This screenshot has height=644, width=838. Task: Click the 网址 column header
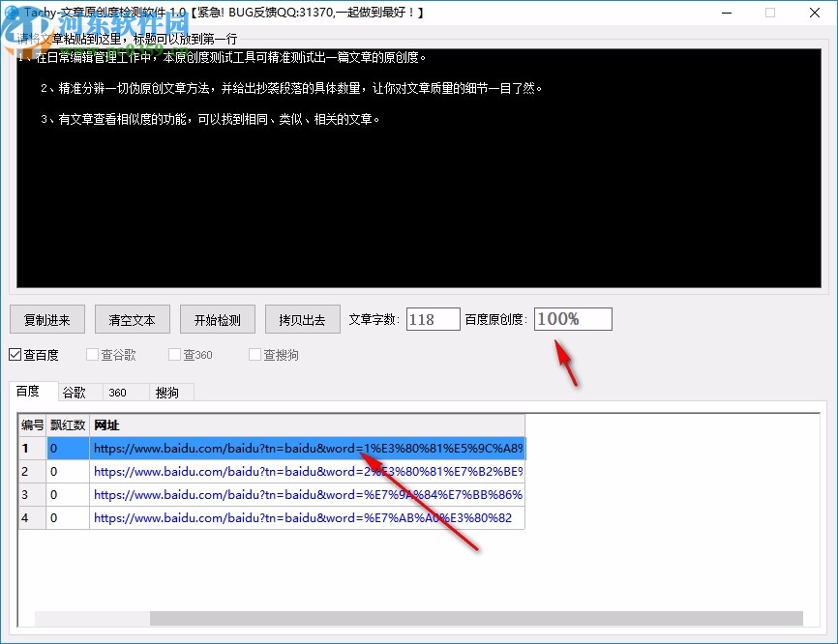point(308,425)
